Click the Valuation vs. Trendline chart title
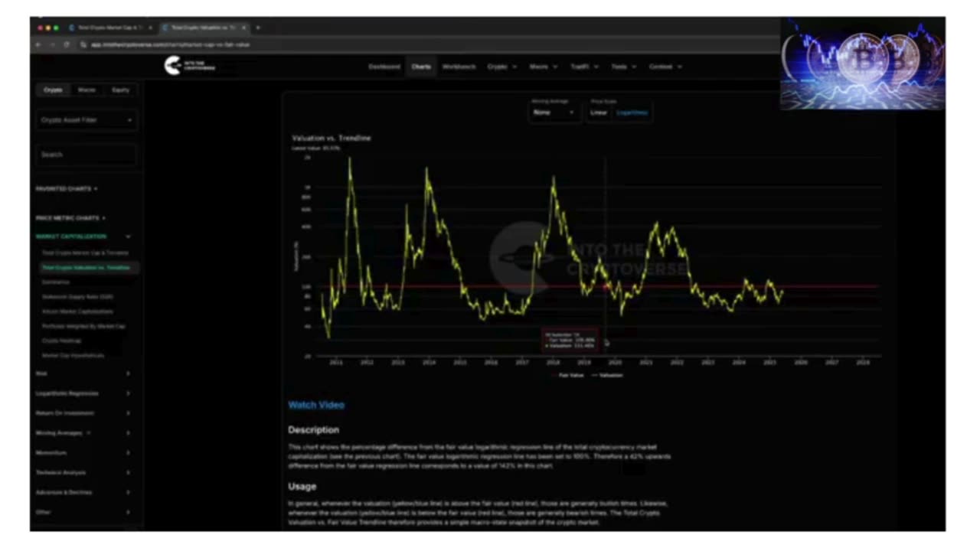980x551 pixels. [332, 139]
